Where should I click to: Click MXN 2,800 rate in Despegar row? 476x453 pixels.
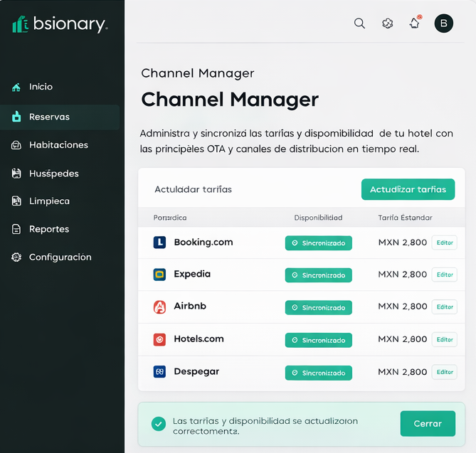[x=403, y=372]
